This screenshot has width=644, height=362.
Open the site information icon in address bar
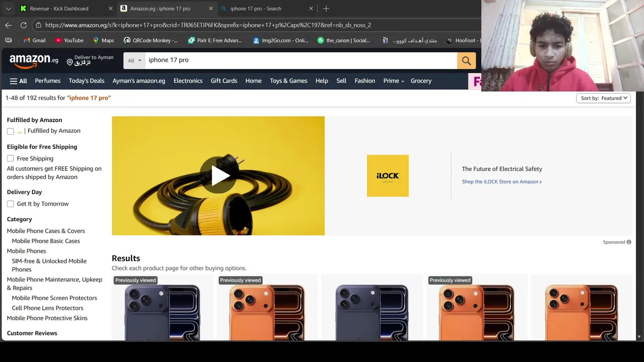tap(38, 25)
